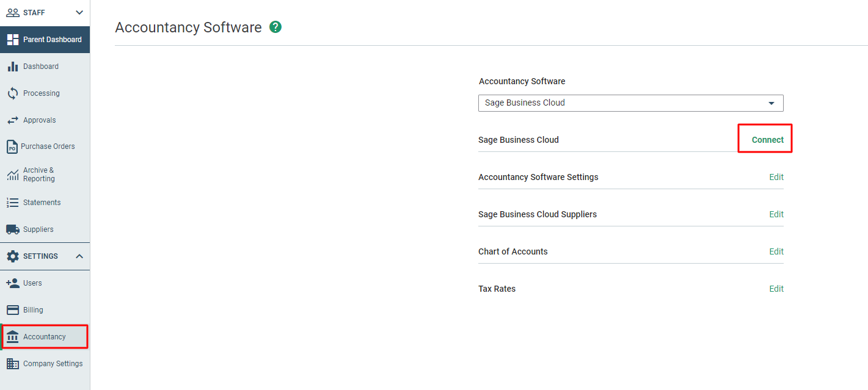The width and height of the screenshot is (868, 390).
Task: Click the Users add-person icon
Action: [12, 283]
